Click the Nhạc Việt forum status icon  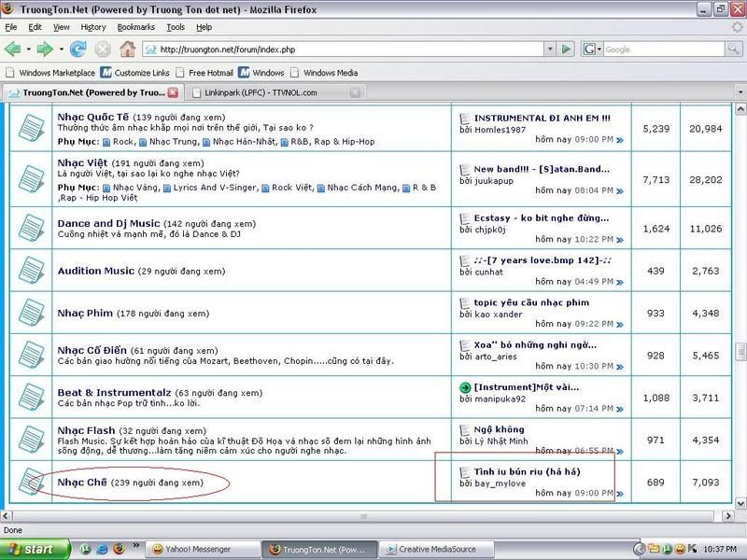click(x=31, y=179)
